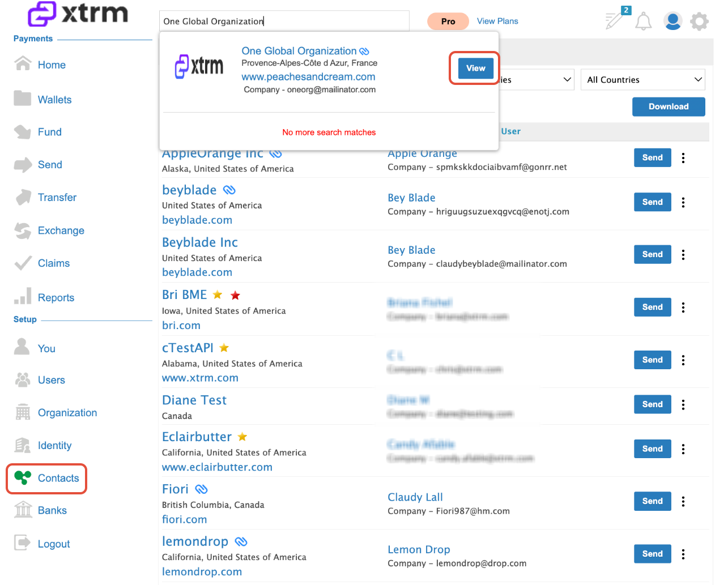Click the linked icon next to Fiori
Viewport: 728px width, 585px height.
click(201, 489)
